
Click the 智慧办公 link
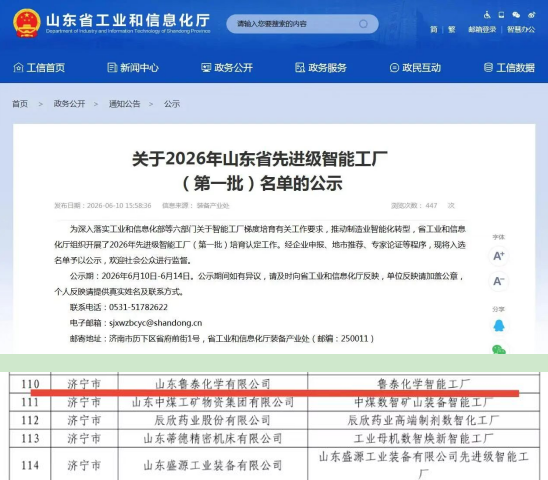point(521,30)
